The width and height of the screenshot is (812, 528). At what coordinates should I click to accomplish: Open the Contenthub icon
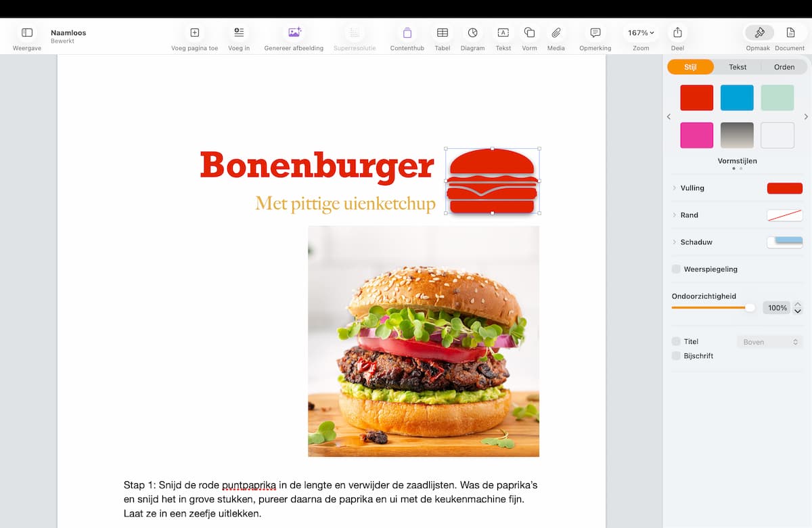coord(407,32)
